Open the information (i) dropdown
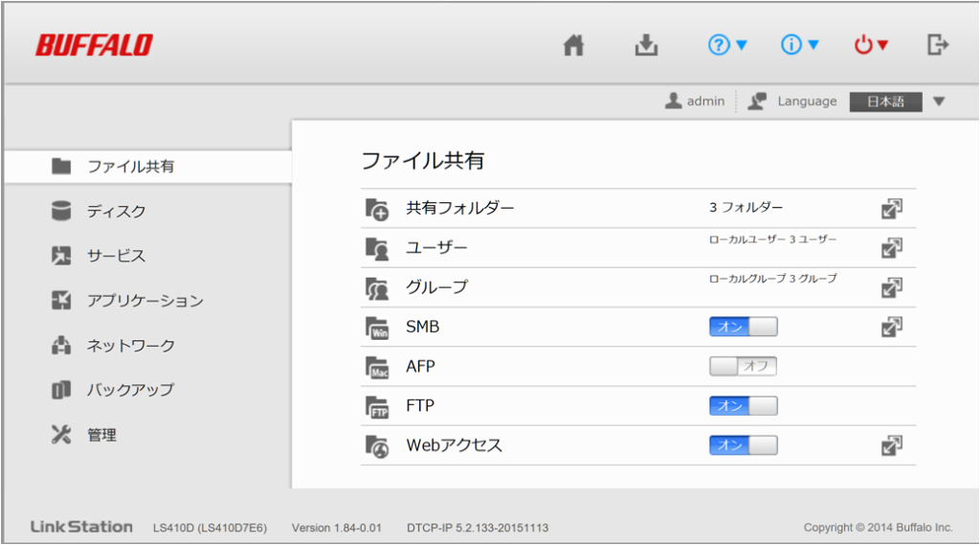 799,45
